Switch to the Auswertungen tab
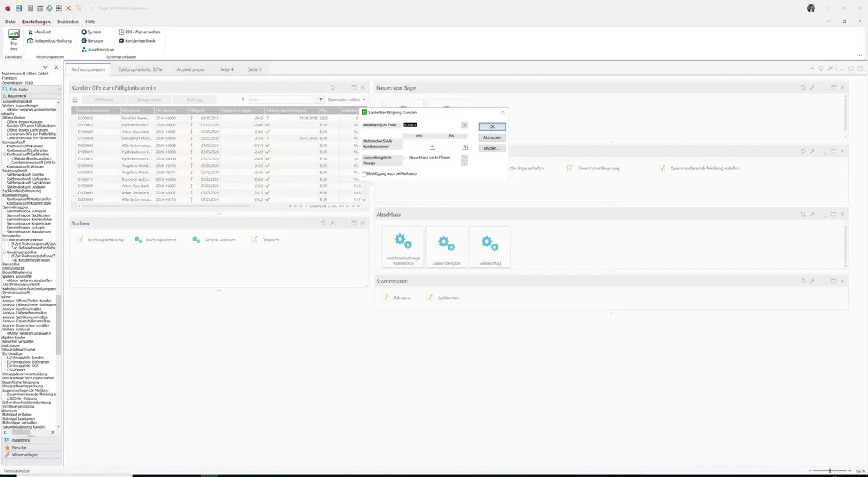This screenshot has width=868, height=477. coord(192,69)
